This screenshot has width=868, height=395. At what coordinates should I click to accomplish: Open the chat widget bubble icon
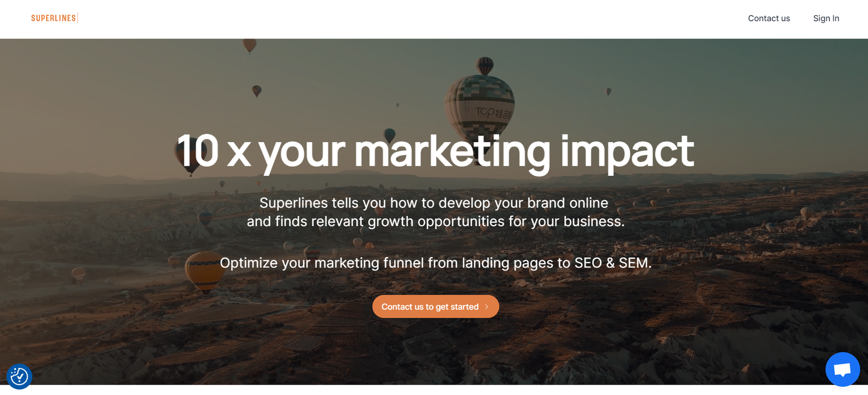click(843, 369)
